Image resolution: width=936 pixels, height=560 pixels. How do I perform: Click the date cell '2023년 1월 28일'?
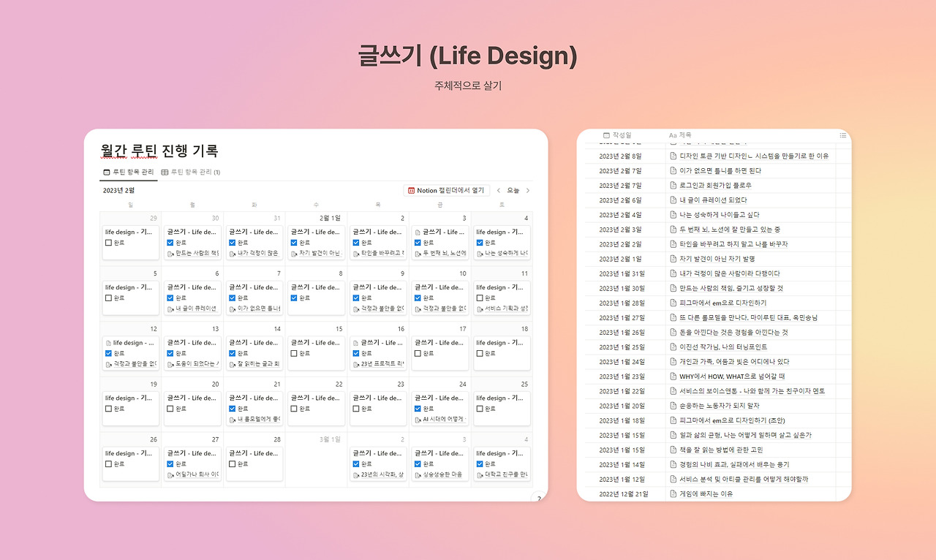[x=622, y=303]
